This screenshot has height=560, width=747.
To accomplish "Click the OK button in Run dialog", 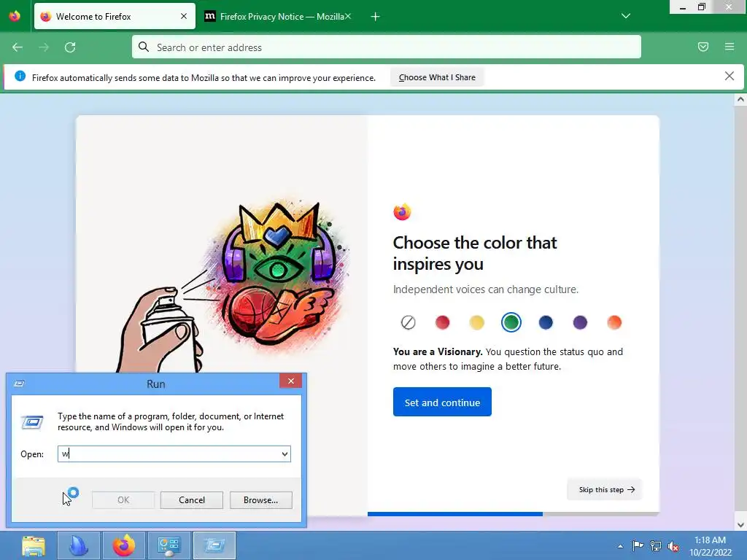I will 123,500.
